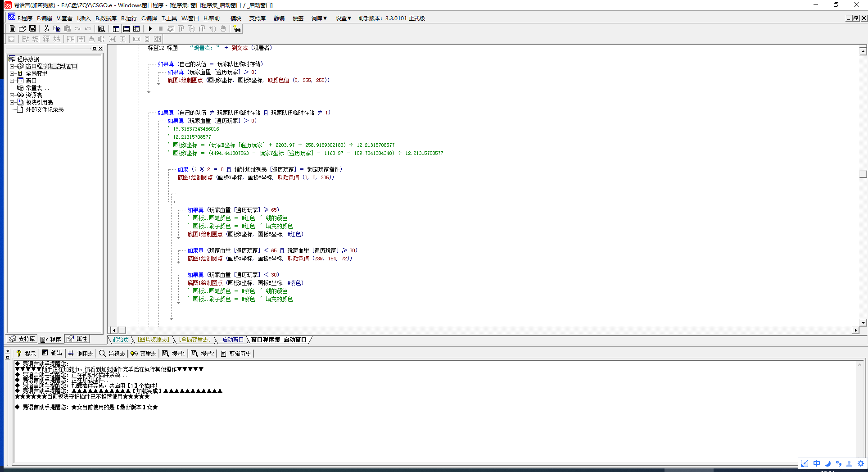The height and width of the screenshot is (472, 868).
Task: Click the align-left controls icon
Action: pyautogui.click(x=25, y=39)
